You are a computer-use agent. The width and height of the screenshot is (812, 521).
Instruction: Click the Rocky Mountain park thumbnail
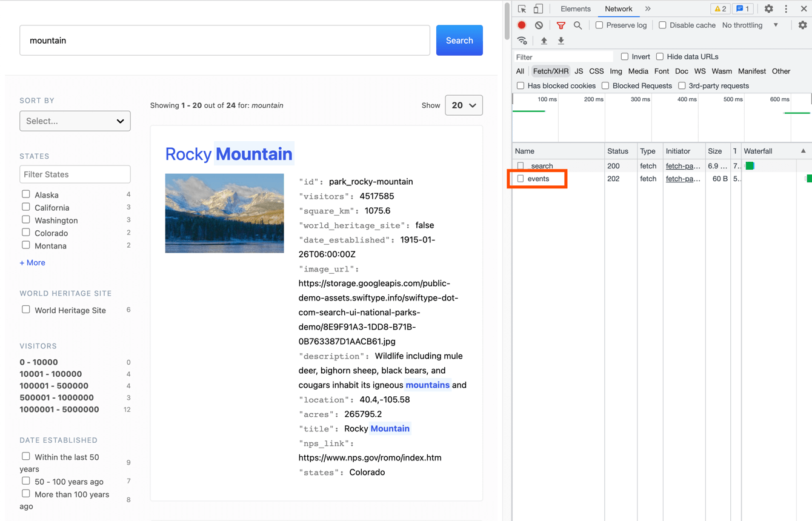tap(224, 213)
